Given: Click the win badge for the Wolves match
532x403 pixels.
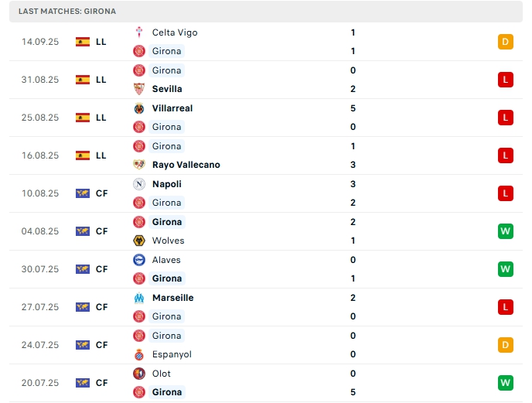Looking at the screenshot, I should coord(506,231).
